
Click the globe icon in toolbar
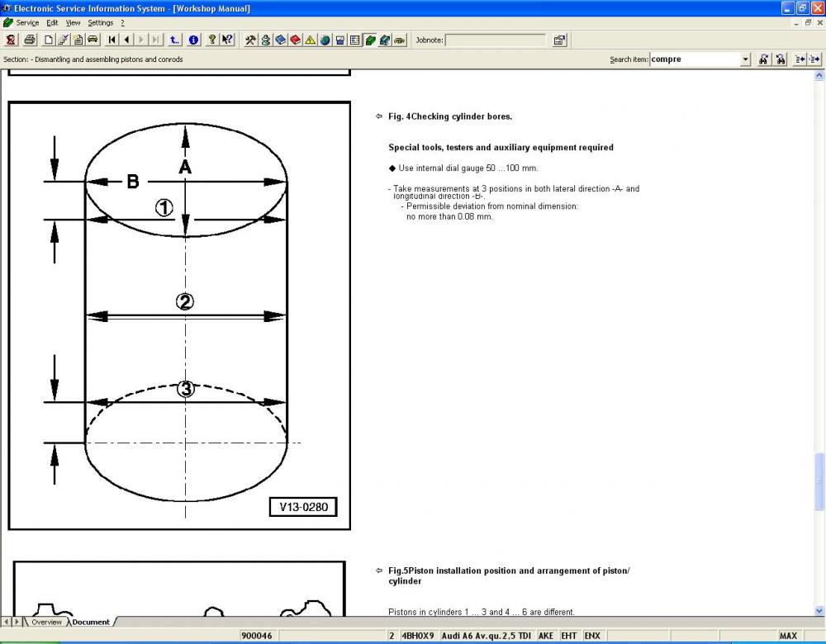[x=325, y=40]
